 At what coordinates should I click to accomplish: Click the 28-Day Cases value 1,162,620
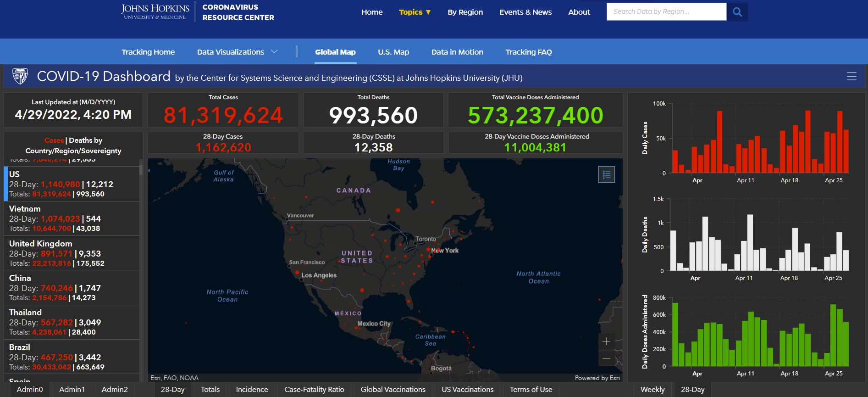click(x=223, y=147)
